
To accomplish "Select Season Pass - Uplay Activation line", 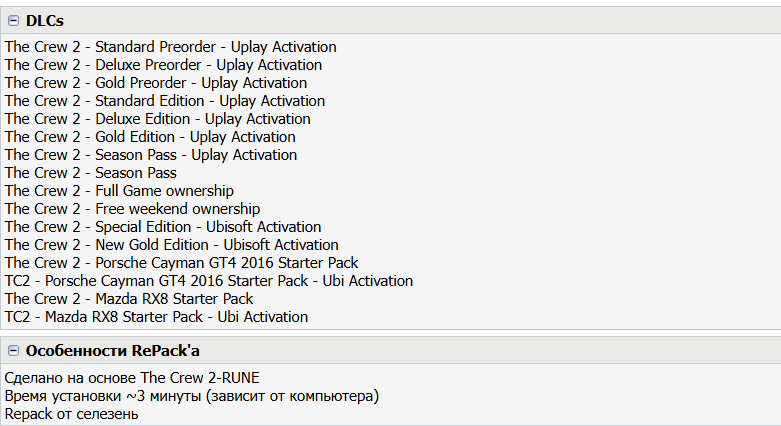I will [x=150, y=155].
